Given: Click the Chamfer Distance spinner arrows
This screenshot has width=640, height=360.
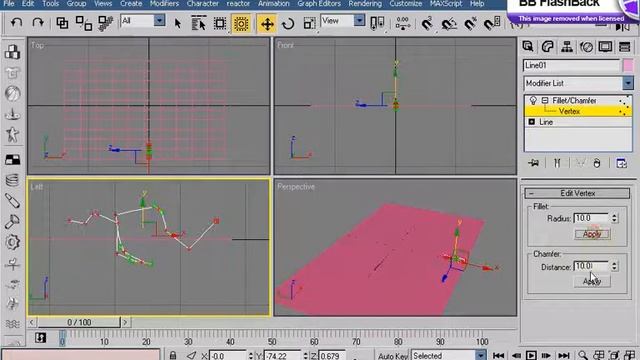Looking at the screenshot, I should [x=614, y=266].
